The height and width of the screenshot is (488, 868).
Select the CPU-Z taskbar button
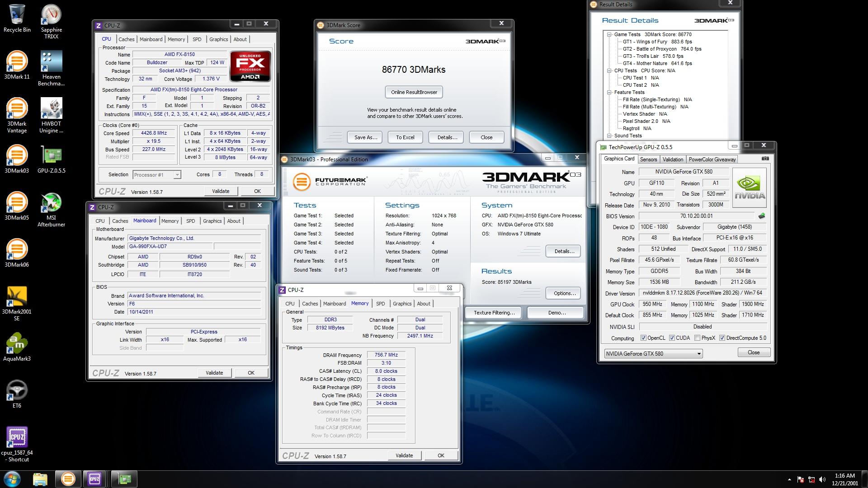[94, 479]
